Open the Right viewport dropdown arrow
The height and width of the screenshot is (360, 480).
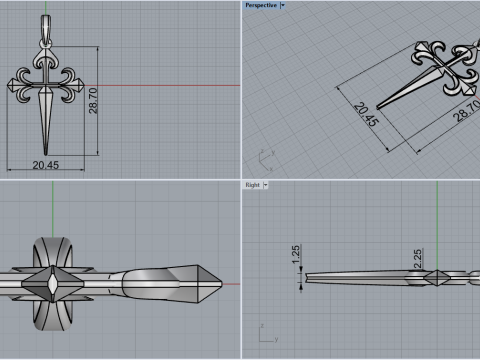[x=266, y=185]
